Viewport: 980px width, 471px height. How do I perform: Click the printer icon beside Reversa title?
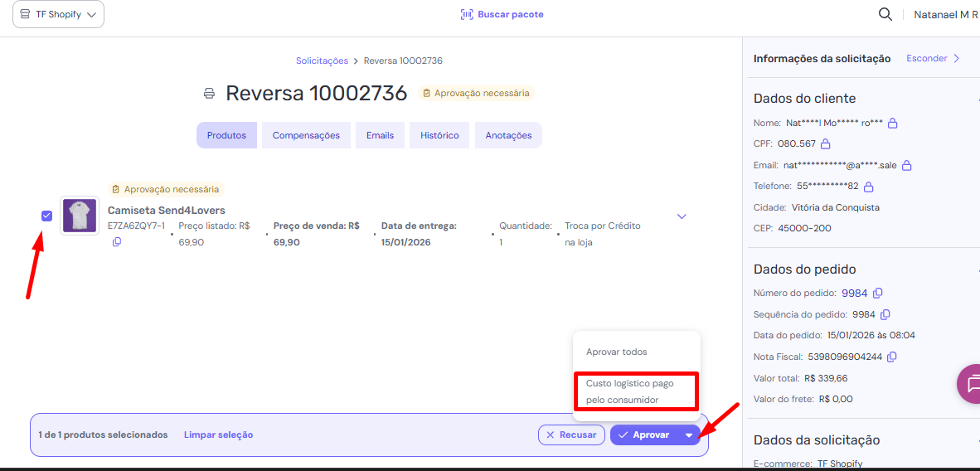[x=210, y=94]
